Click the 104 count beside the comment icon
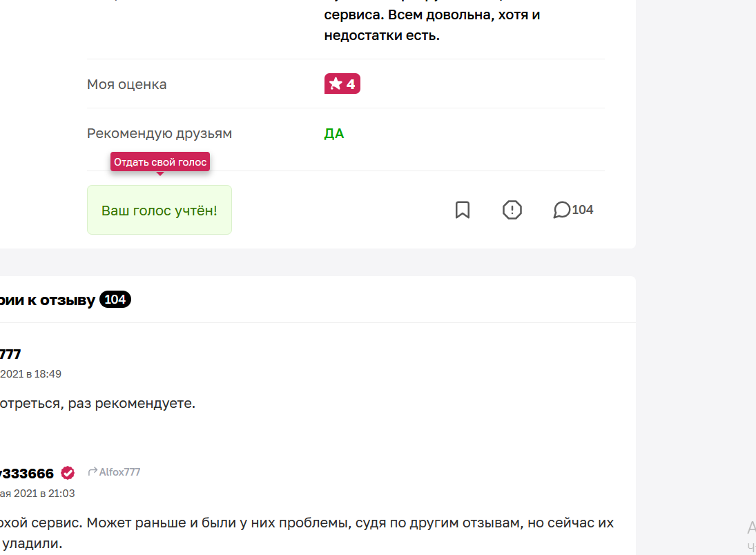Screen dimensions: 756x555 583,210
